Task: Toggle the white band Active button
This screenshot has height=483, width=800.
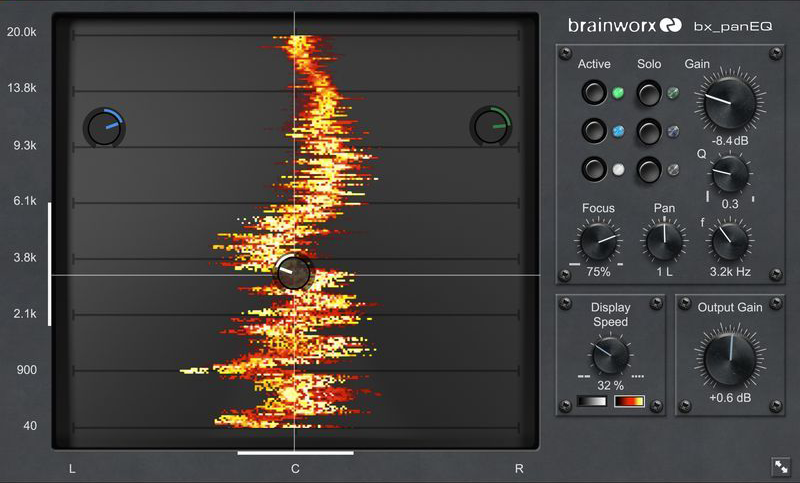Action: click(x=595, y=169)
